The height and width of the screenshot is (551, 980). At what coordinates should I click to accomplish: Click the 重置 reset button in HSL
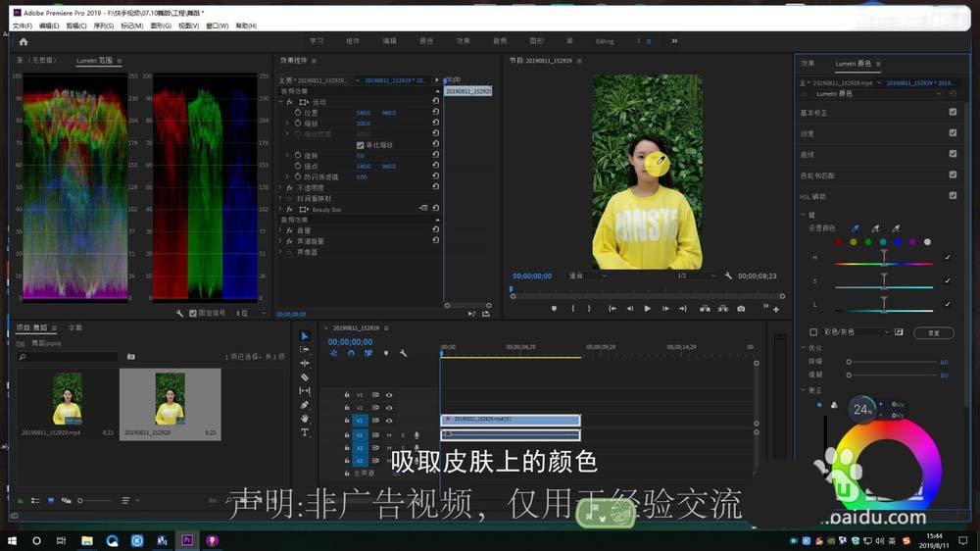pyautogui.click(x=934, y=332)
